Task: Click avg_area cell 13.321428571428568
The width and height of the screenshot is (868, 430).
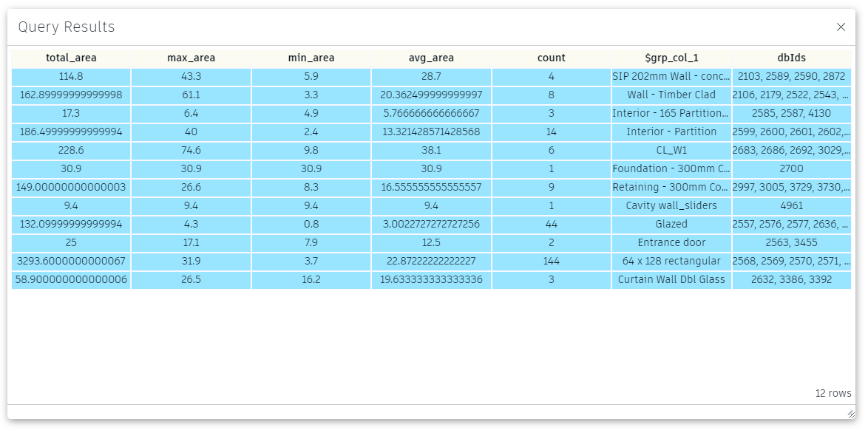Action: click(431, 132)
